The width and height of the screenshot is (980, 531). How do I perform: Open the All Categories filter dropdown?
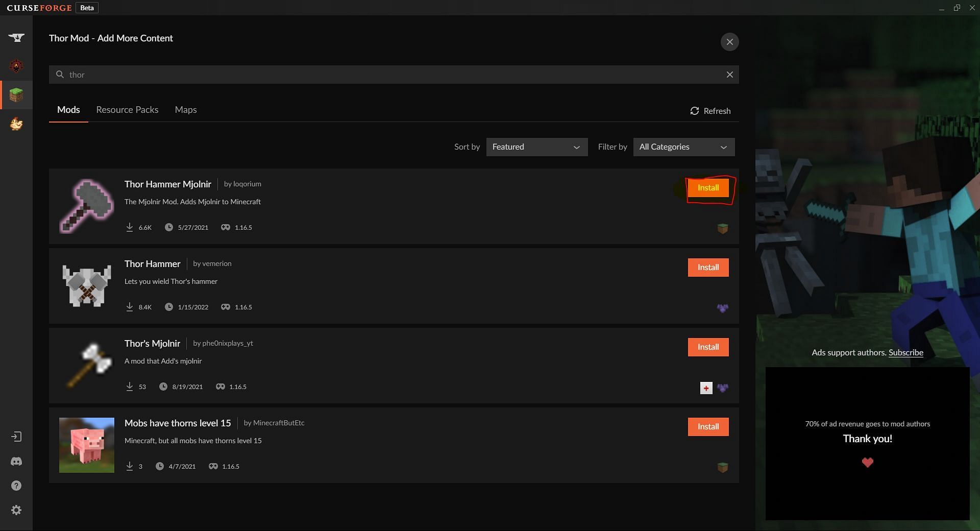pyautogui.click(x=684, y=147)
